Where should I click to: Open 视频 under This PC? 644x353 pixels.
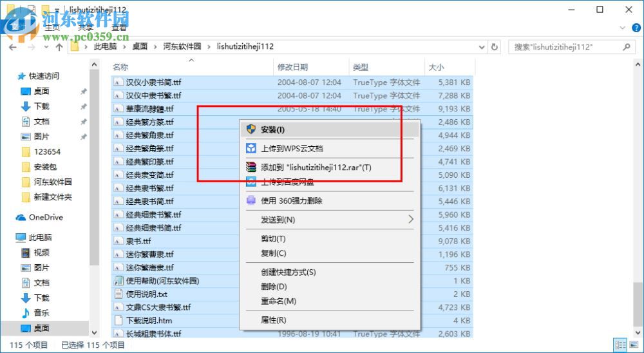[x=41, y=253]
